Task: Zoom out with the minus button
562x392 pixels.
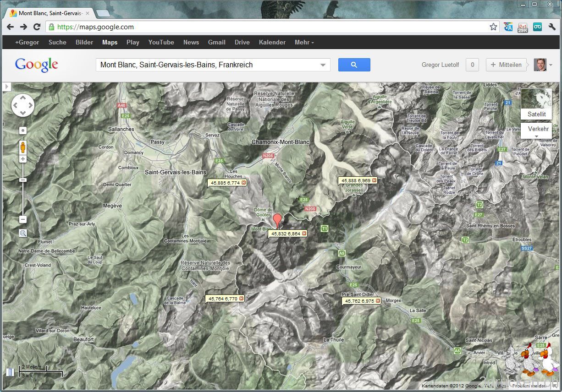Action: tap(22, 219)
